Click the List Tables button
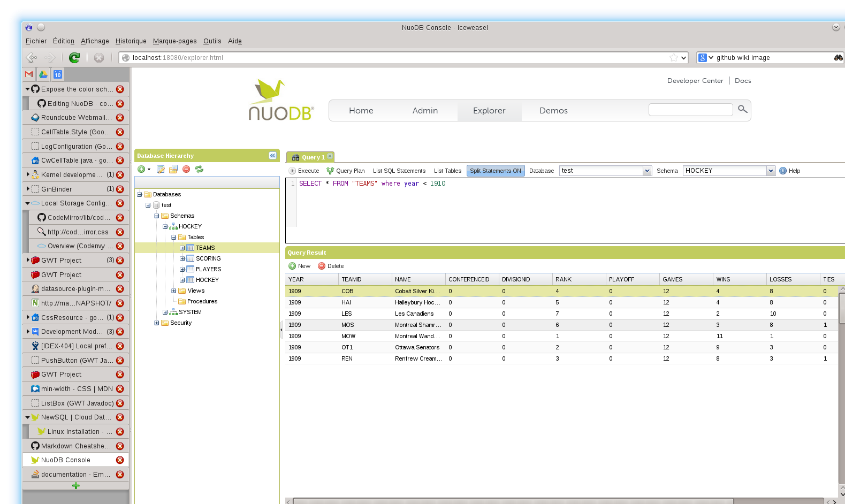845x504 pixels. (x=447, y=171)
